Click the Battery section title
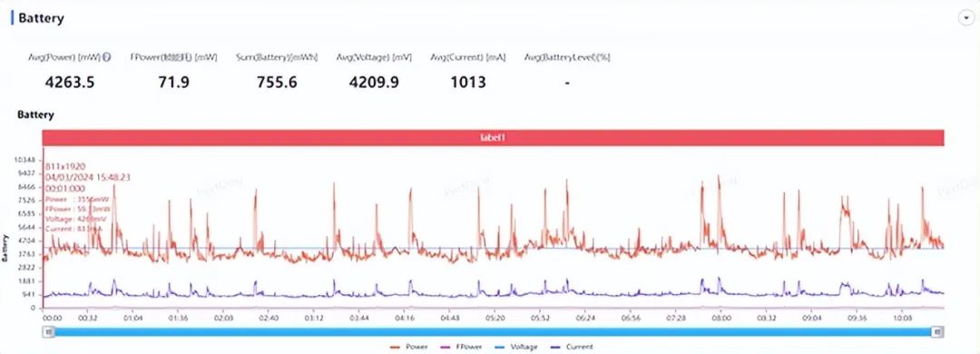 [x=41, y=18]
